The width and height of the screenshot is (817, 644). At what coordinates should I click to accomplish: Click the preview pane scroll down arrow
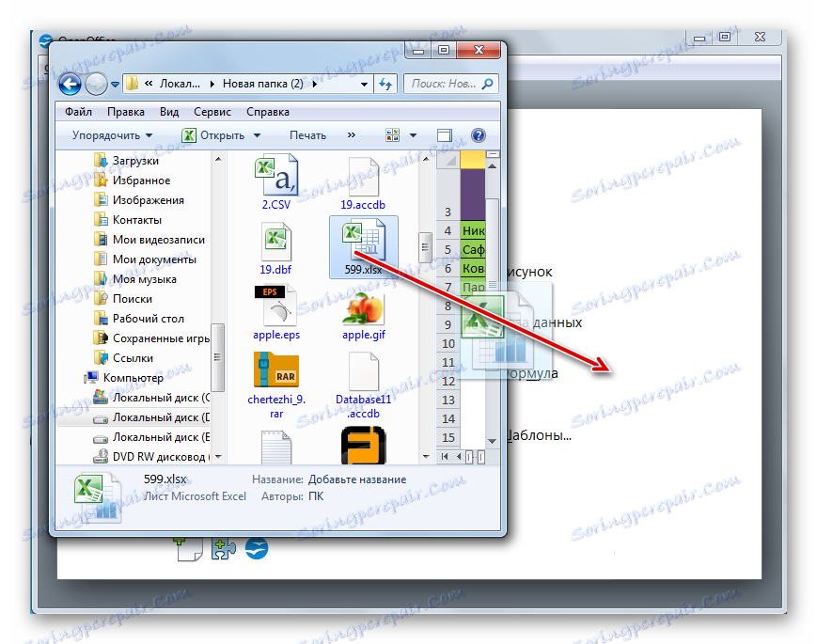pyautogui.click(x=493, y=441)
